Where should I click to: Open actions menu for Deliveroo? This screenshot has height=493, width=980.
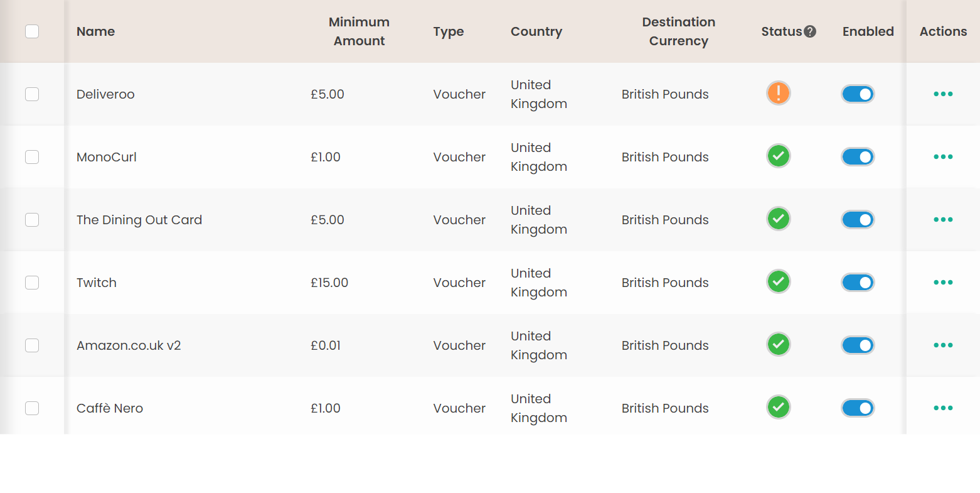[x=943, y=94]
